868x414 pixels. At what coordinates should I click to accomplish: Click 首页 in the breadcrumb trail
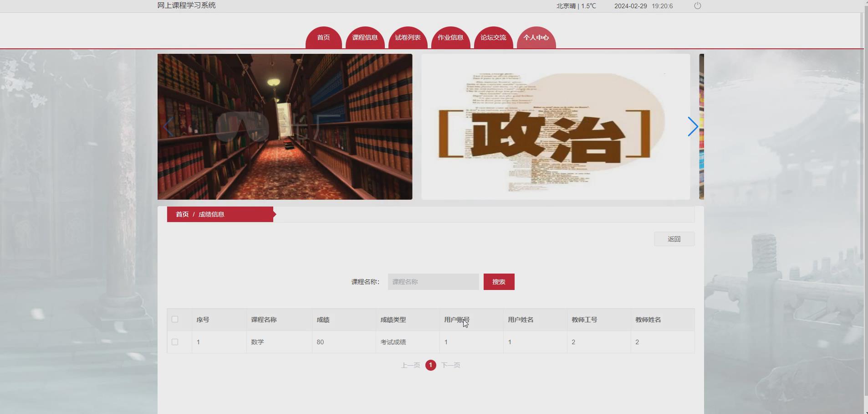(182, 214)
